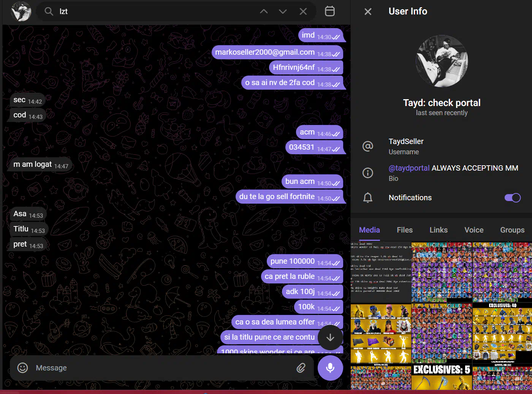
Task: Click the username at-sign icon
Action: 368,146
